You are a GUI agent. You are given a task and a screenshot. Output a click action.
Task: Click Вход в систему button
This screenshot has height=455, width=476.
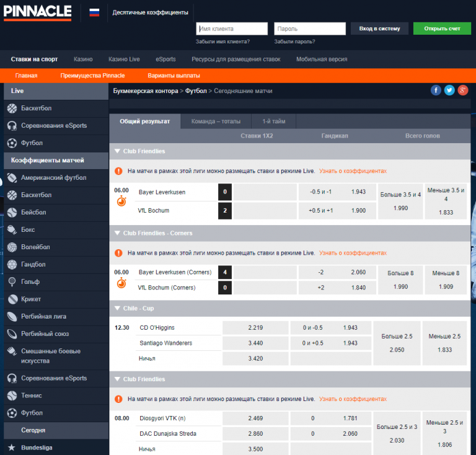click(x=379, y=29)
